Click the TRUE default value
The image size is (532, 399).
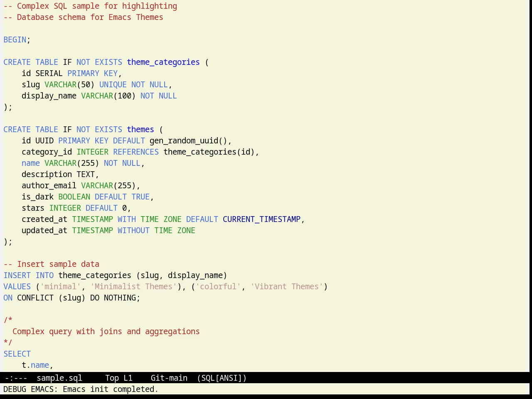click(140, 197)
